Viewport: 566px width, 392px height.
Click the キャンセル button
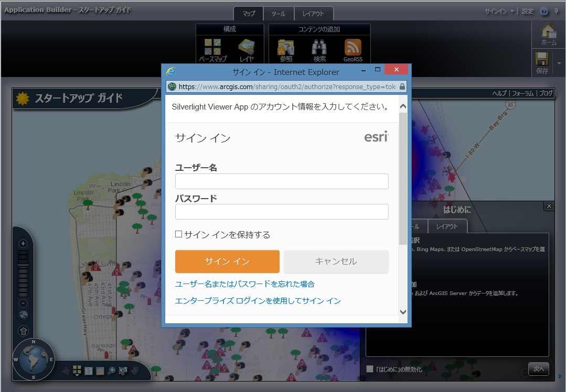tap(336, 262)
